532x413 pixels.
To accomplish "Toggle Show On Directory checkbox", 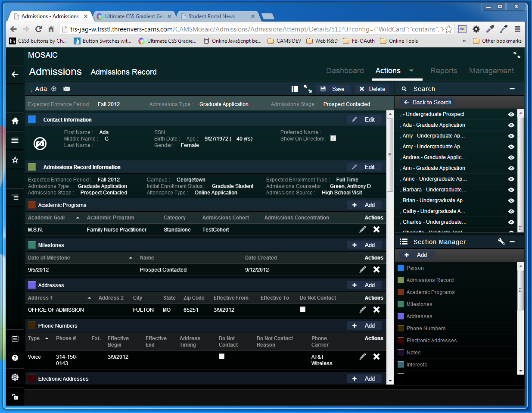I will click(x=333, y=138).
